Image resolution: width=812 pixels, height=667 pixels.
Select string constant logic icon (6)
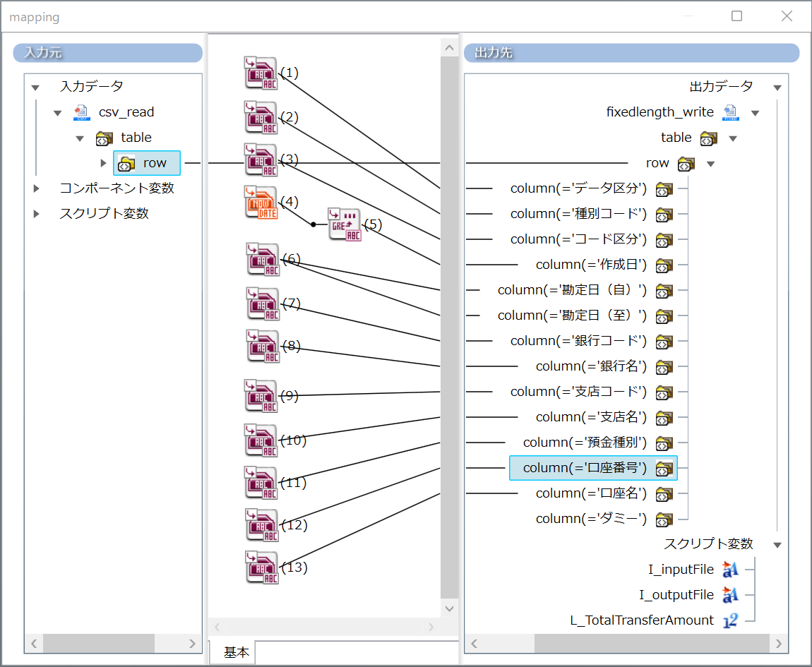[263, 260]
